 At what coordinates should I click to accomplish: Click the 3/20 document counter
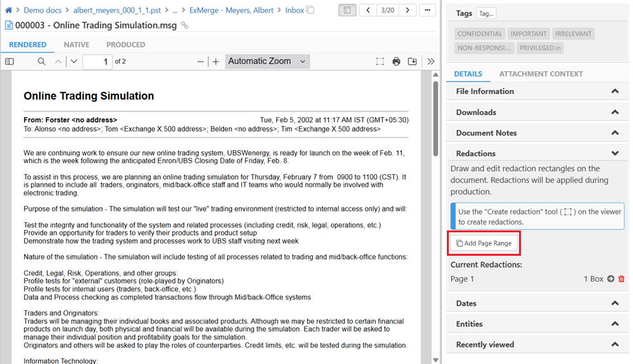387,10
